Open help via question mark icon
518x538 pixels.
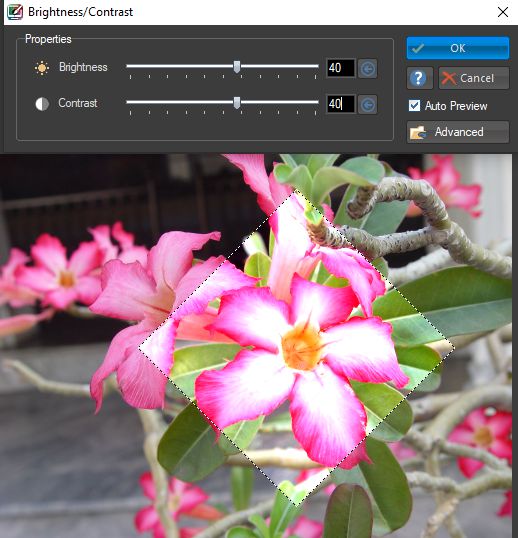pos(420,78)
